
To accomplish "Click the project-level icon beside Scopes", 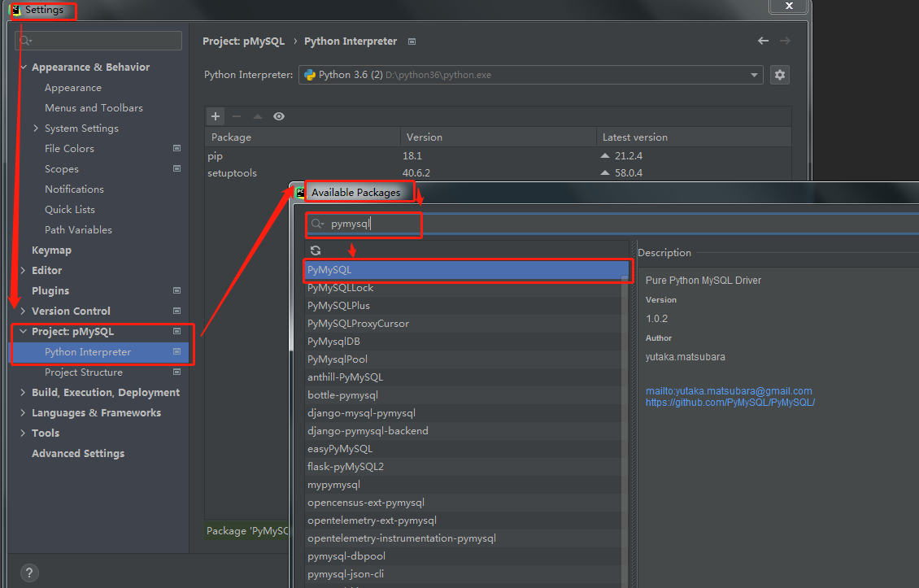I will point(176,169).
